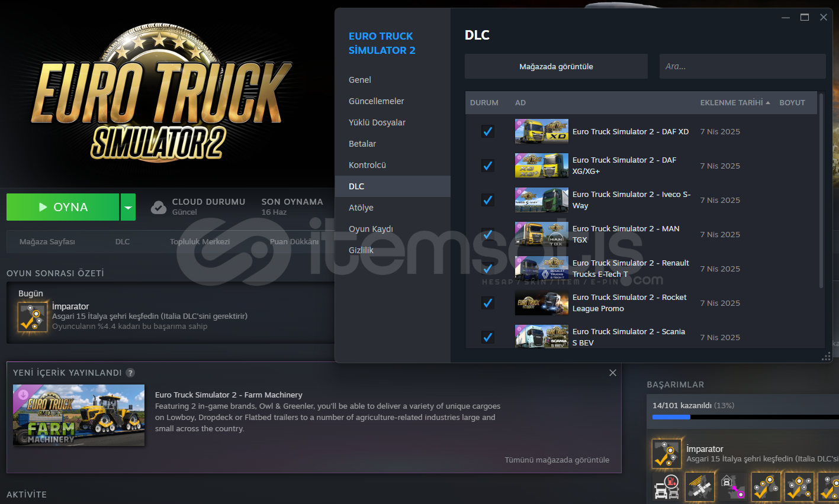Click the '7 Nis 2025' date in Iveco row
The image size is (839, 504).
(x=720, y=200)
